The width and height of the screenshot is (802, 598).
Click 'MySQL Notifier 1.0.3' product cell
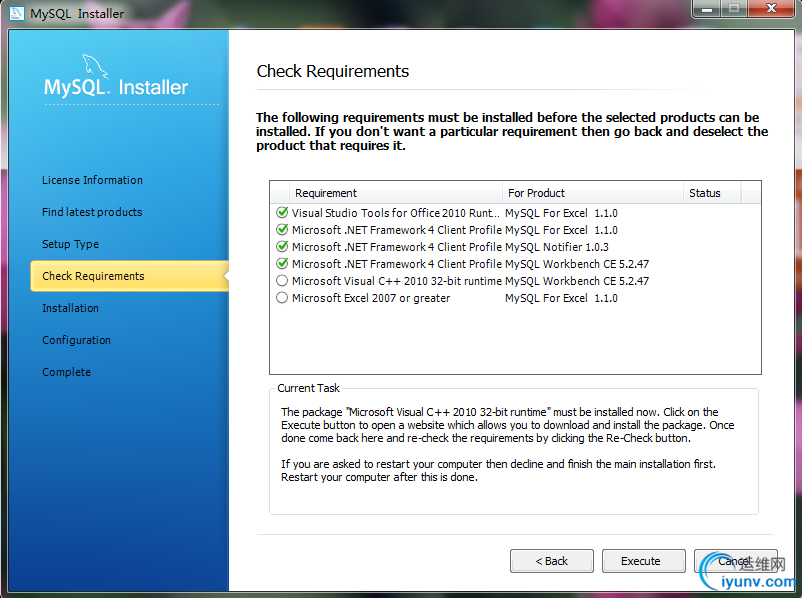point(557,247)
